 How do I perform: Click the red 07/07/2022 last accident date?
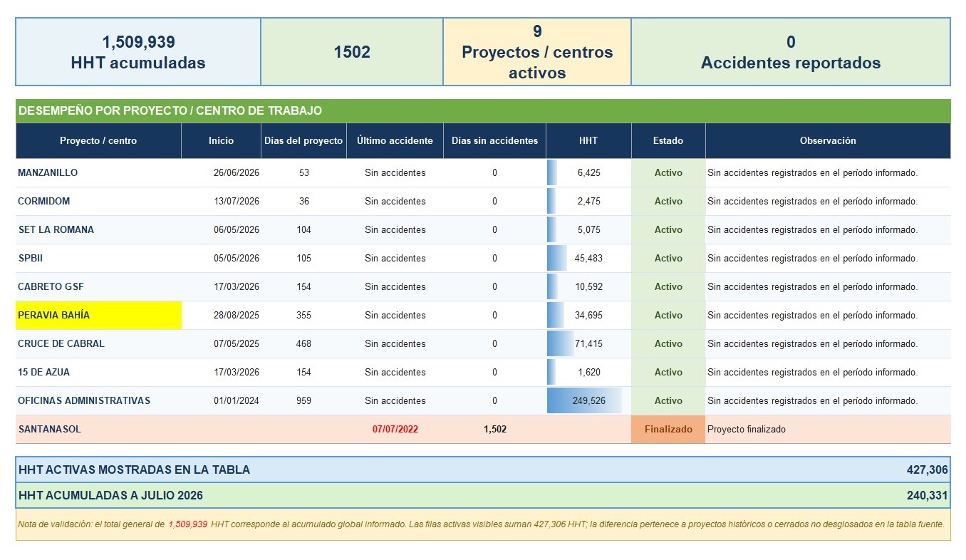(x=395, y=430)
